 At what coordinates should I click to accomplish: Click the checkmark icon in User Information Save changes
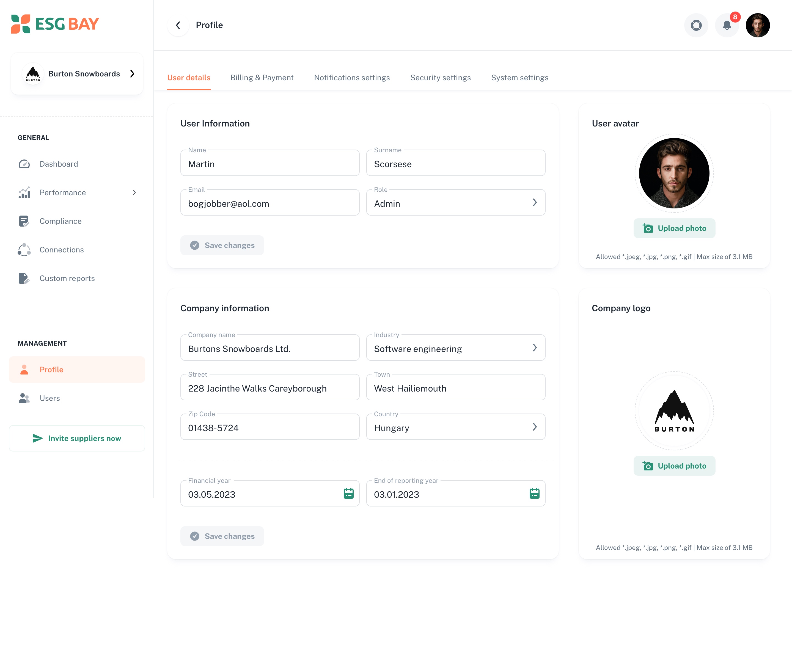[195, 245]
